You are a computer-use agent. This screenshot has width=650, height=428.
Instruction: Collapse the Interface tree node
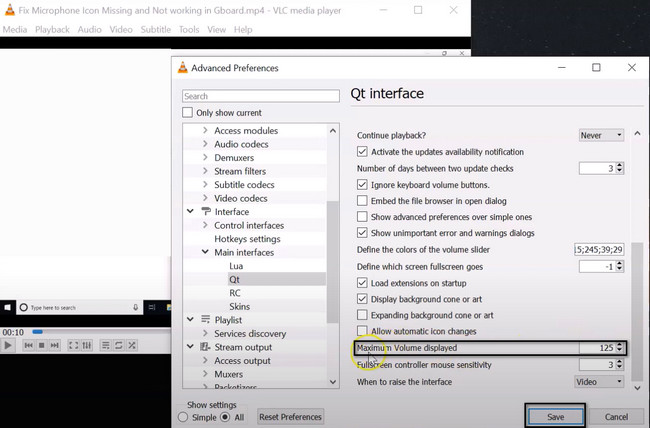[x=190, y=211]
